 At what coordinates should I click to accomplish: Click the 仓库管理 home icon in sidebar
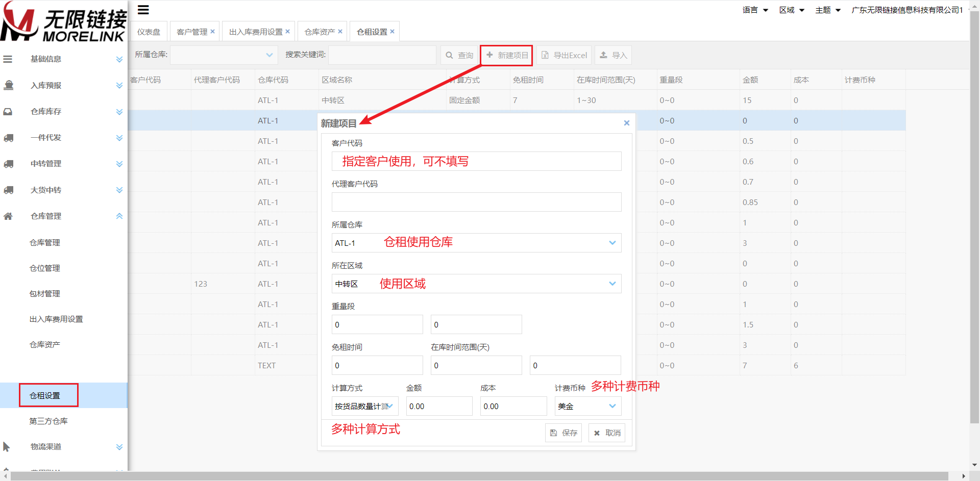click(8, 216)
